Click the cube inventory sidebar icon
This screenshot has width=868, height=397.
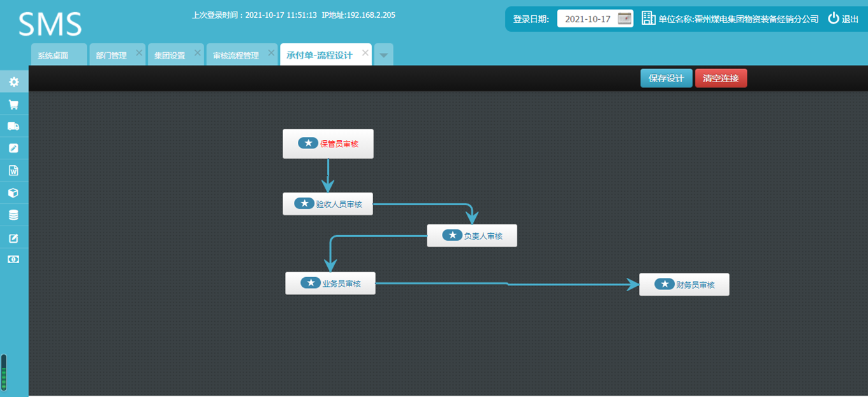(13, 192)
